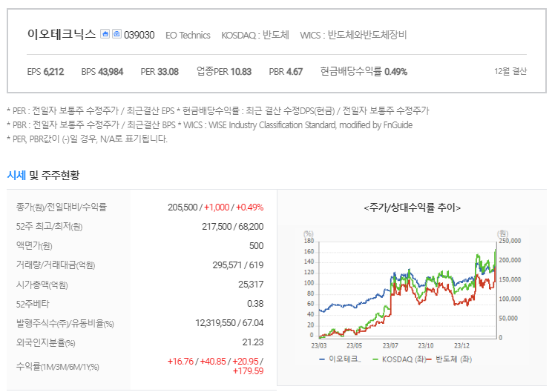Select the 외국인지분율 value 21.23

[x=253, y=342]
